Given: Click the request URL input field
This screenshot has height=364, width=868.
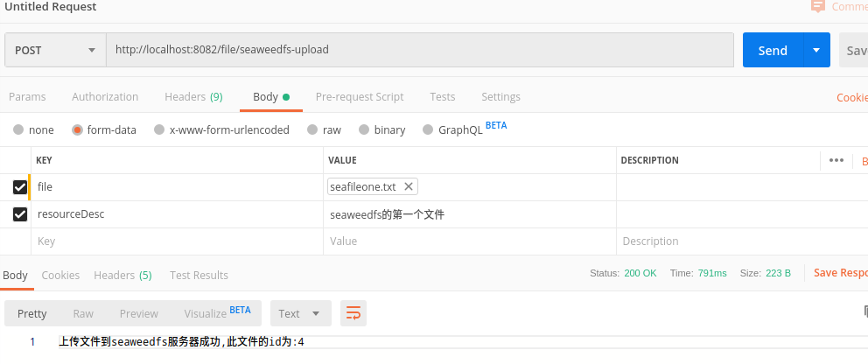Looking at the screenshot, I should coord(420,50).
